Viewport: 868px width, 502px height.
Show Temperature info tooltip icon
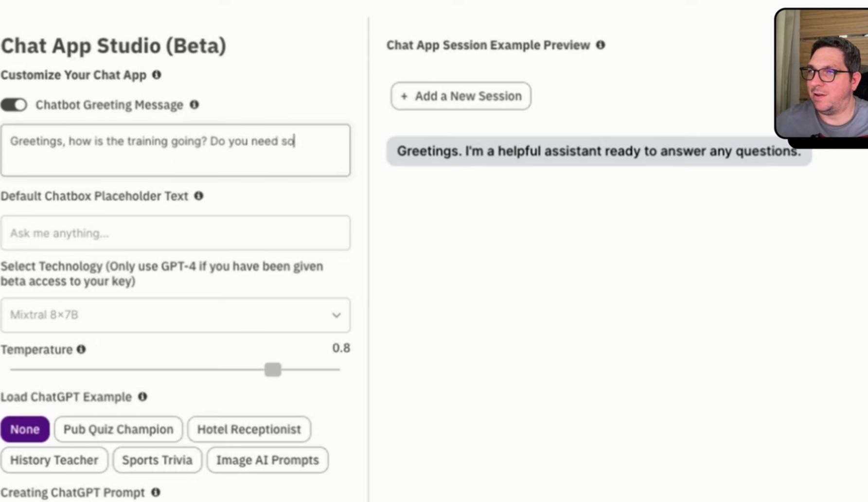pos(81,349)
